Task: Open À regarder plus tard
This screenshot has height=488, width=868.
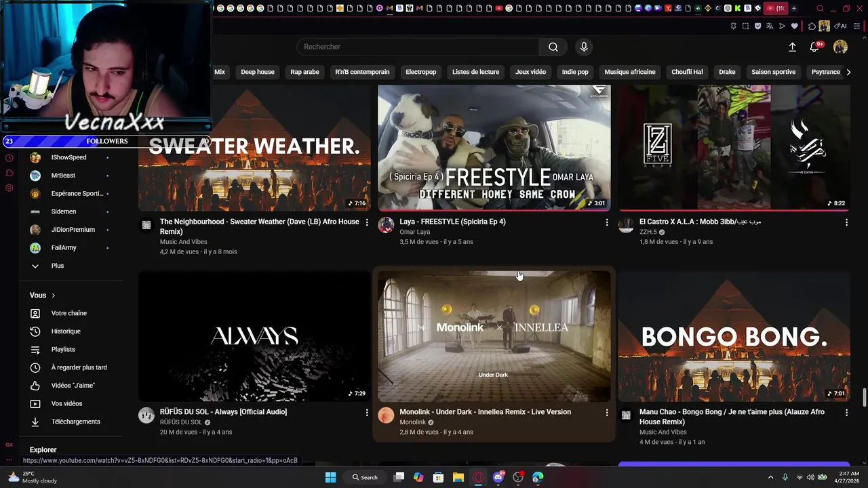Action: pyautogui.click(x=79, y=367)
